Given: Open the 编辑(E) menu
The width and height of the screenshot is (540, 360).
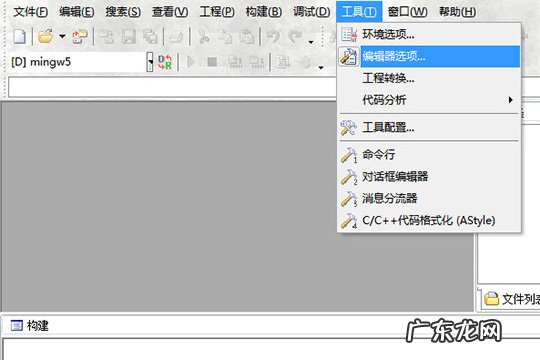Looking at the screenshot, I should coord(76,12).
